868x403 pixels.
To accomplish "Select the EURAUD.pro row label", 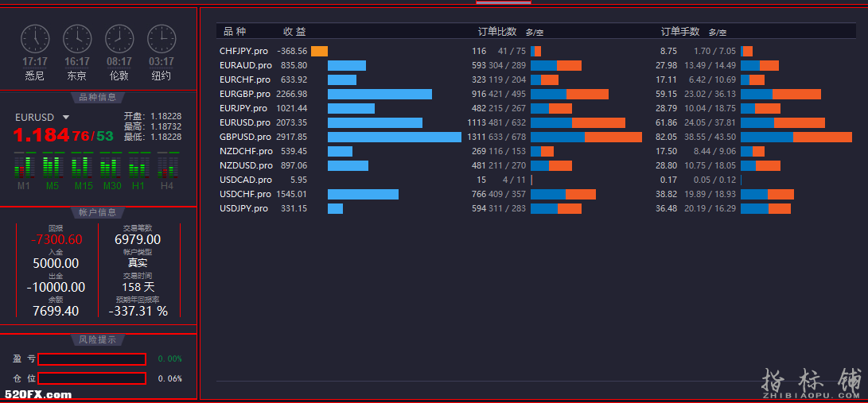I will tap(245, 65).
